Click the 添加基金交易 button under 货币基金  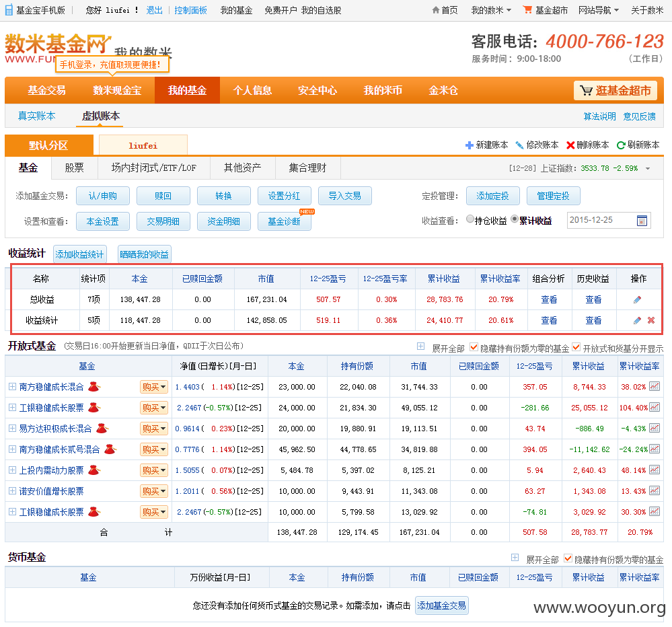pos(441,605)
